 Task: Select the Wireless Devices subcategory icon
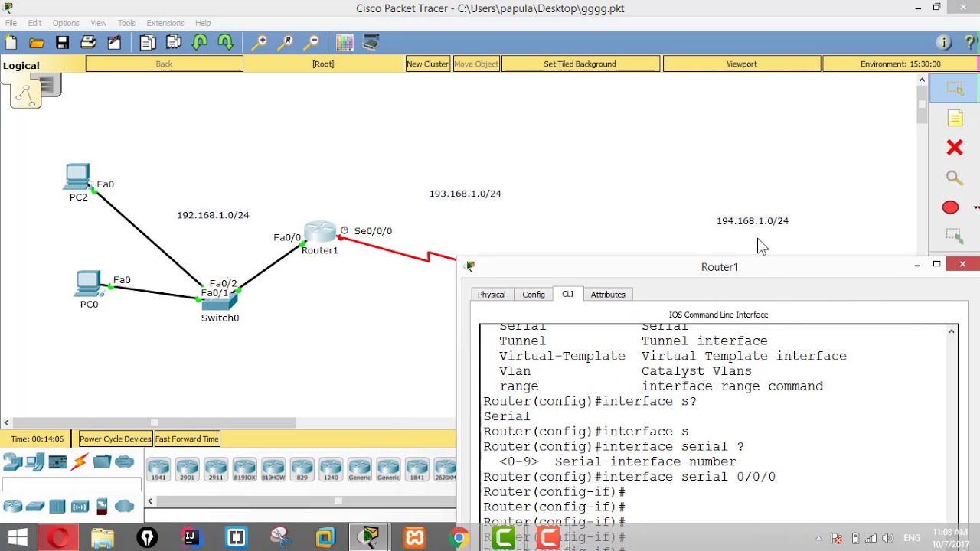(80, 507)
